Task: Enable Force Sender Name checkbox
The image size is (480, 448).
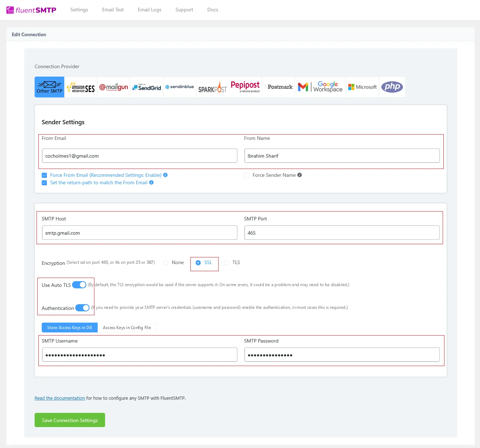Action: pyautogui.click(x=247, y=175)
